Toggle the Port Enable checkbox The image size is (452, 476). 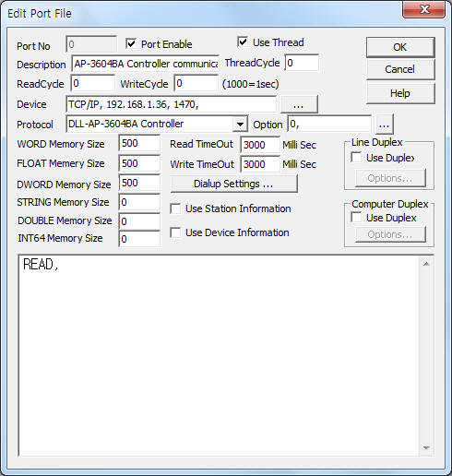pyautogui.click(x=131, y=44)
